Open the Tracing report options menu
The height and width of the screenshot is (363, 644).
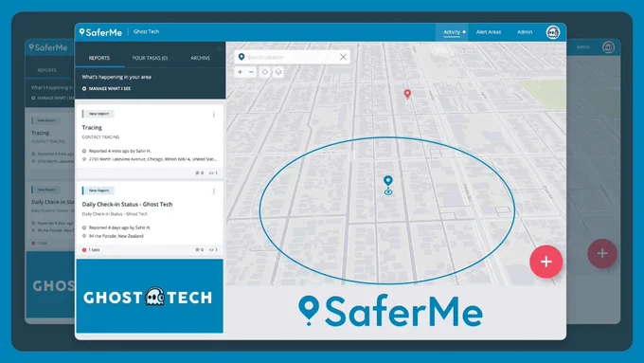click(214, 115)
